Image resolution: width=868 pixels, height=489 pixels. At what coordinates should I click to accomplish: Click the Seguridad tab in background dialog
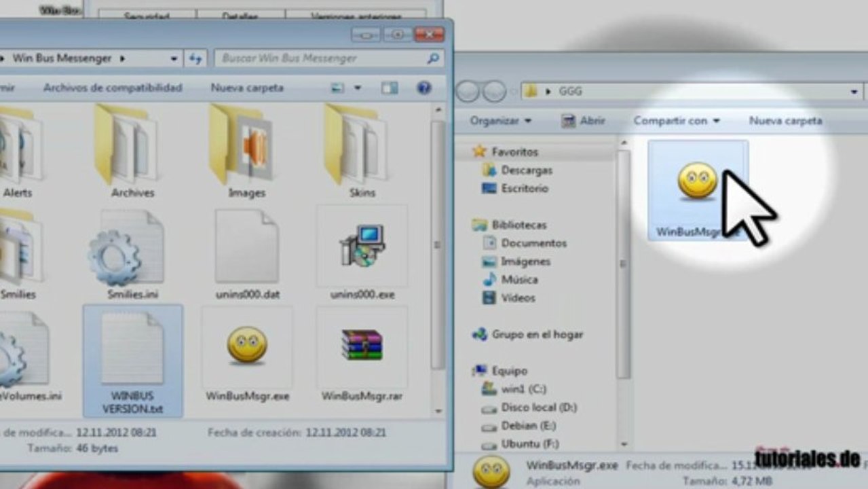coord(146,14)
